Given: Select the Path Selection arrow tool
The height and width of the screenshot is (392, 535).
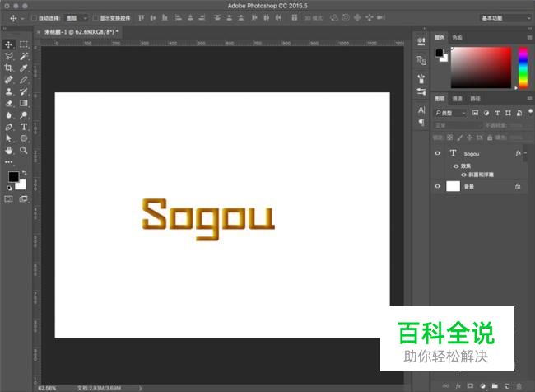Looking at the screenshot, I should (x=8, y=138).
